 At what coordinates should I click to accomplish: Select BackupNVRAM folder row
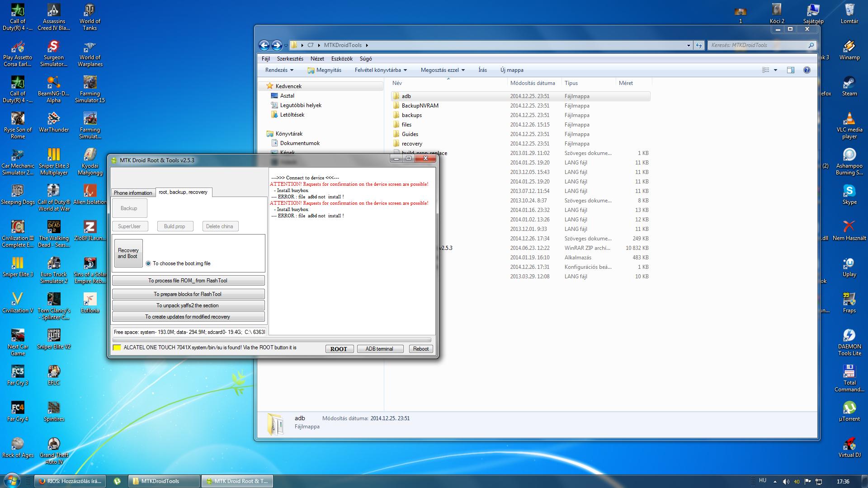520,106
